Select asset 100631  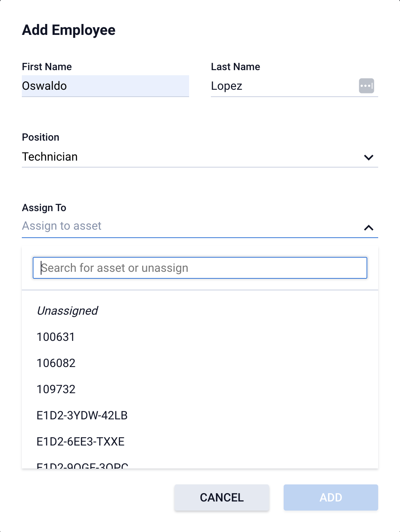coord(55,337)
